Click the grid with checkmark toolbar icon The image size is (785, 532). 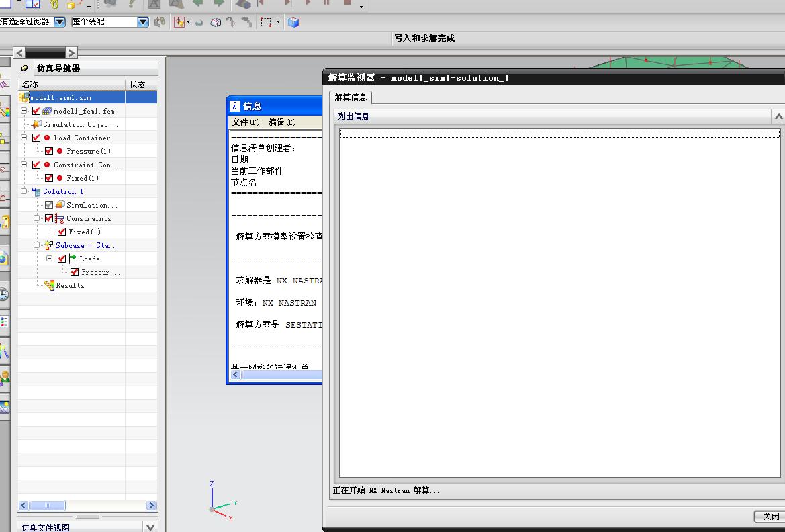pos(32,4)
